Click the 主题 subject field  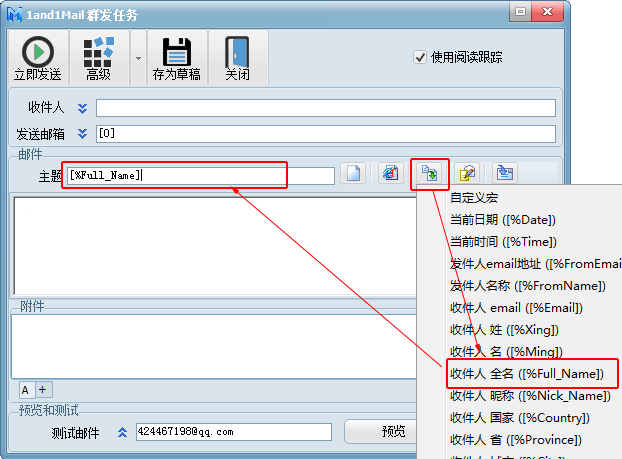201,175
